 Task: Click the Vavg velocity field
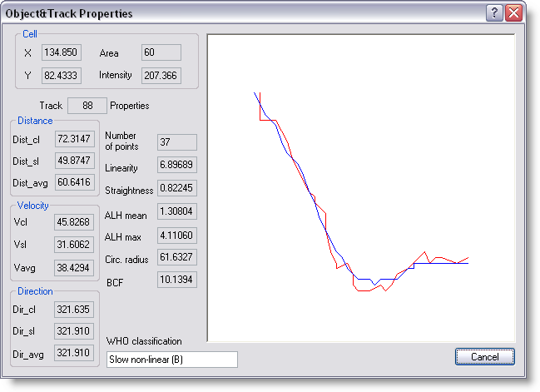tap(77, 265)
